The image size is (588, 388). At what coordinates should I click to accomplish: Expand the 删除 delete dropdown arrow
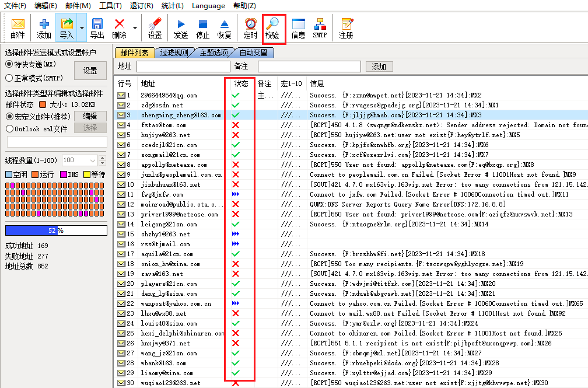(135, 28)
